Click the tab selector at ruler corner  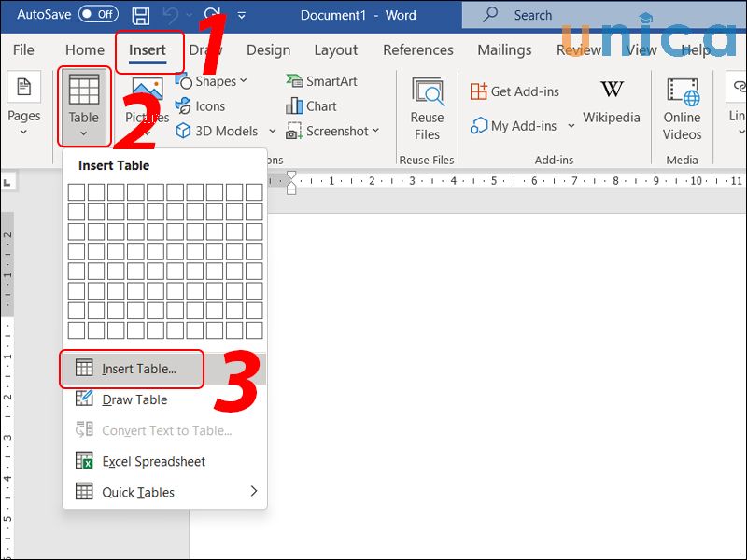(8, 181)
